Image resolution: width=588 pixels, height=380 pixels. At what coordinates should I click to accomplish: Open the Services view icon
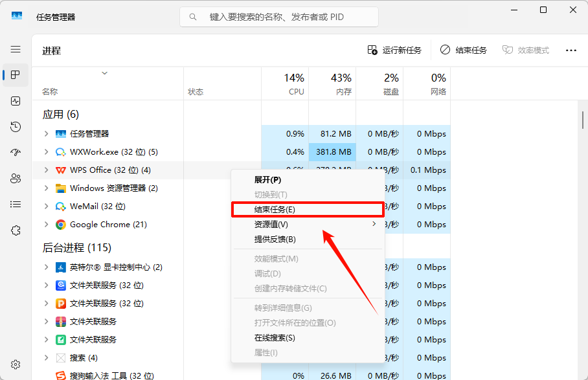point(16,230)
